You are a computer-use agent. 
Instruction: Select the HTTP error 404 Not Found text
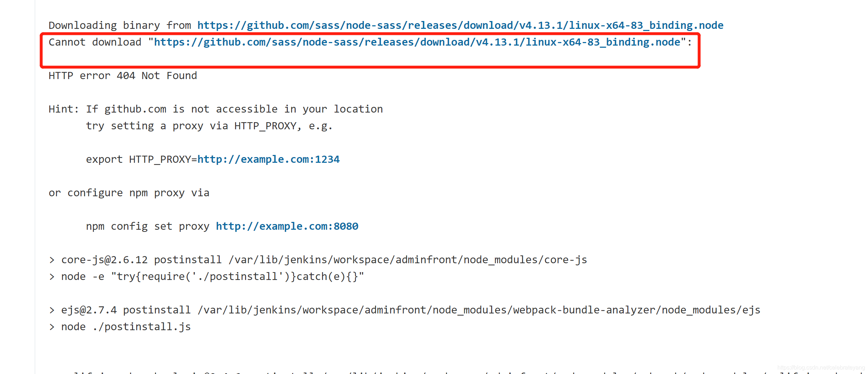[123, 76]
